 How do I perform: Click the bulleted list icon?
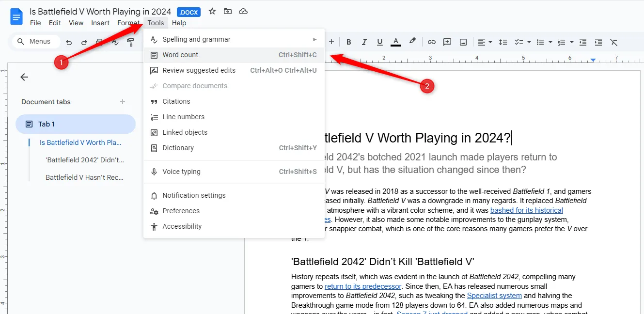[x=541, y=42]
